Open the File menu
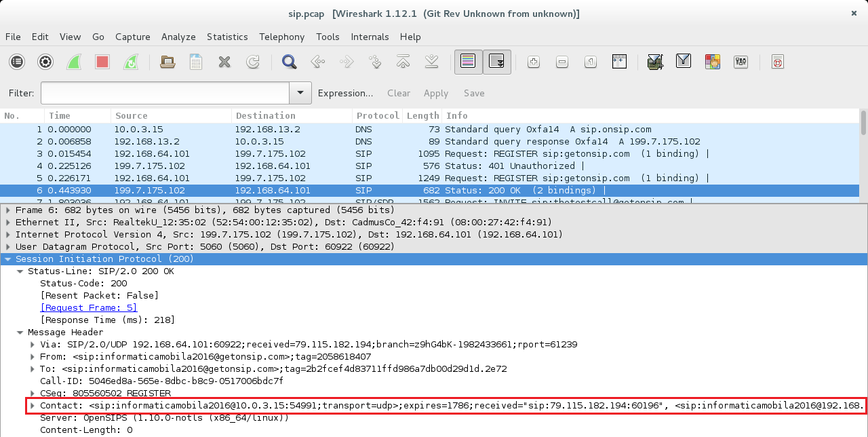 [13, 37]
